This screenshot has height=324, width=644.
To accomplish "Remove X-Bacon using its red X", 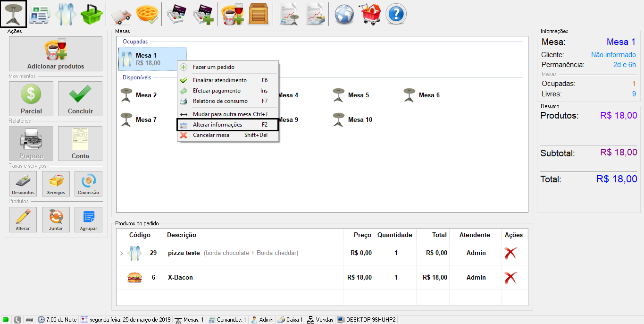I will 510,278.
